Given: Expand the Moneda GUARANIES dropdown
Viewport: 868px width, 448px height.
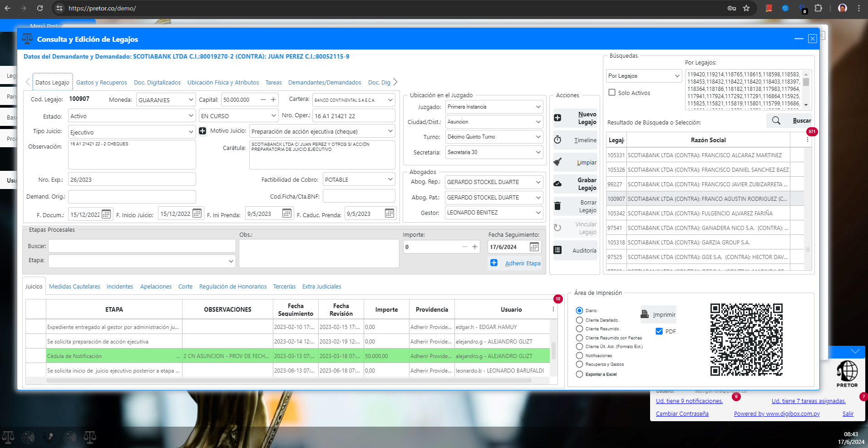Looking at the screenshot, I should click(191, 100).
